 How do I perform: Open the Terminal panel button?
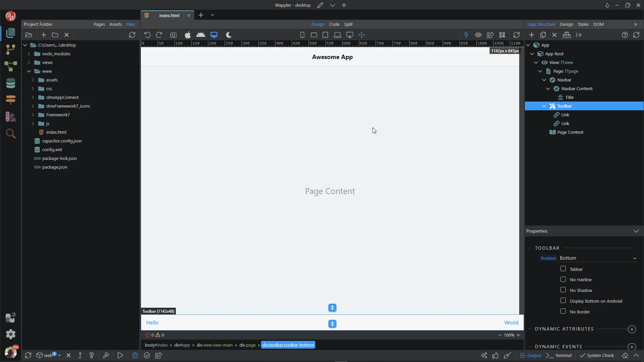pos(559,355)
